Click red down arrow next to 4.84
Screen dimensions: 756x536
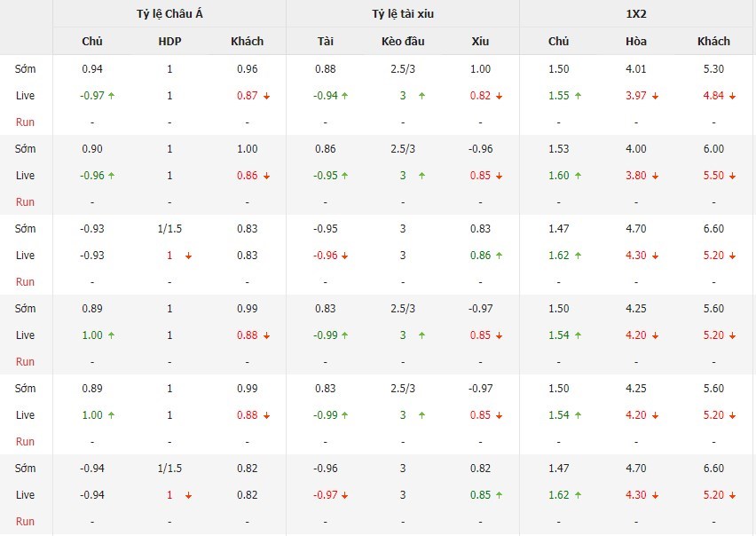point(733,96)
